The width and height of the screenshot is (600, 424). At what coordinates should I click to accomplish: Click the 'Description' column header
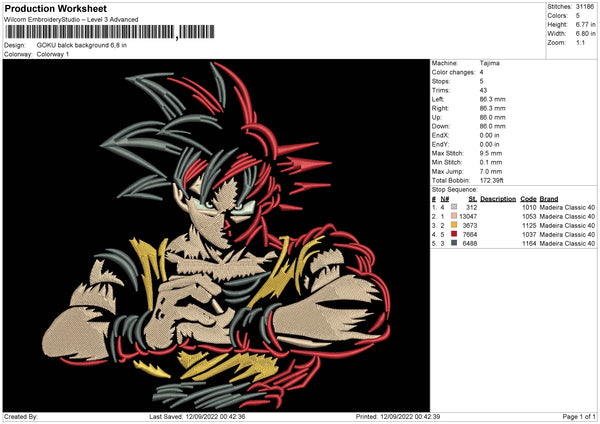click(x=498, y=199)
